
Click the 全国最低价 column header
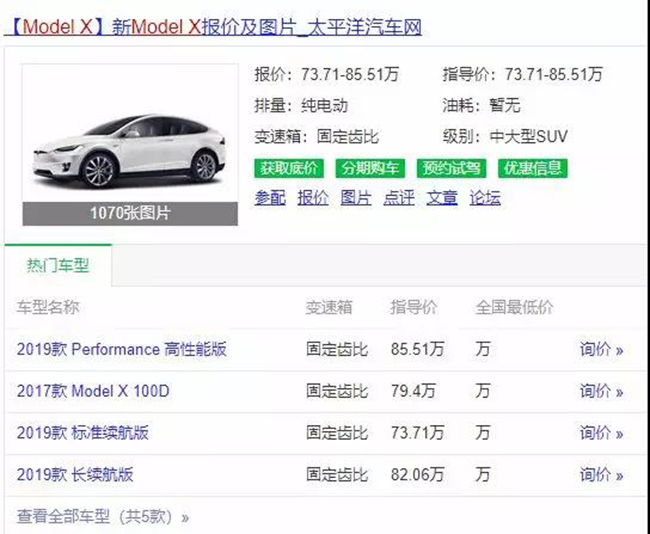[x=514, y=307]
